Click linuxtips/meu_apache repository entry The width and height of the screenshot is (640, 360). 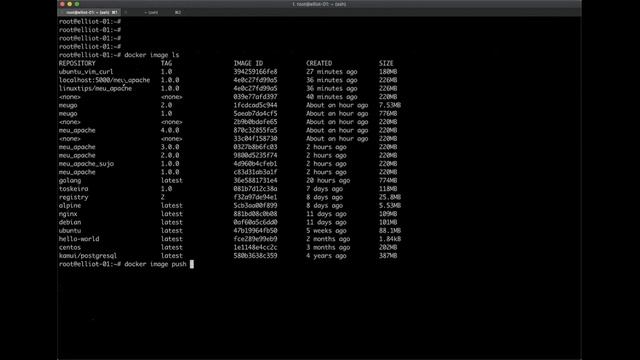[x=95, y=88]
